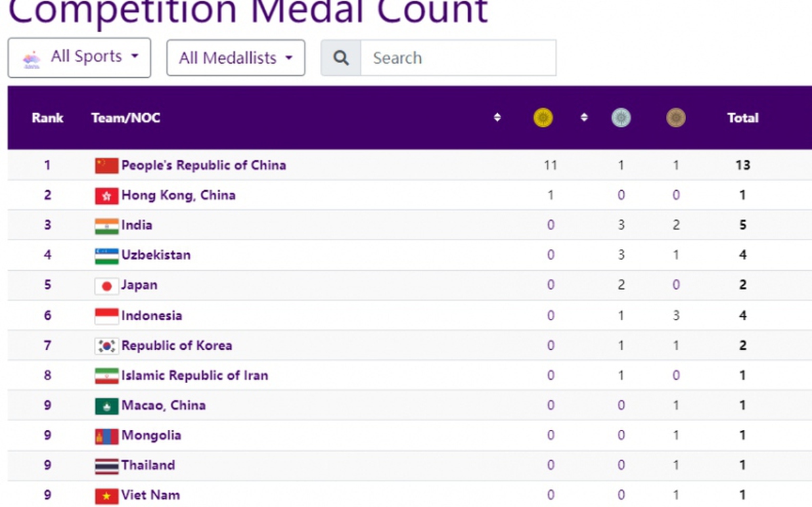
Task: Click the gold medal column icon
Action: (543, 118)
